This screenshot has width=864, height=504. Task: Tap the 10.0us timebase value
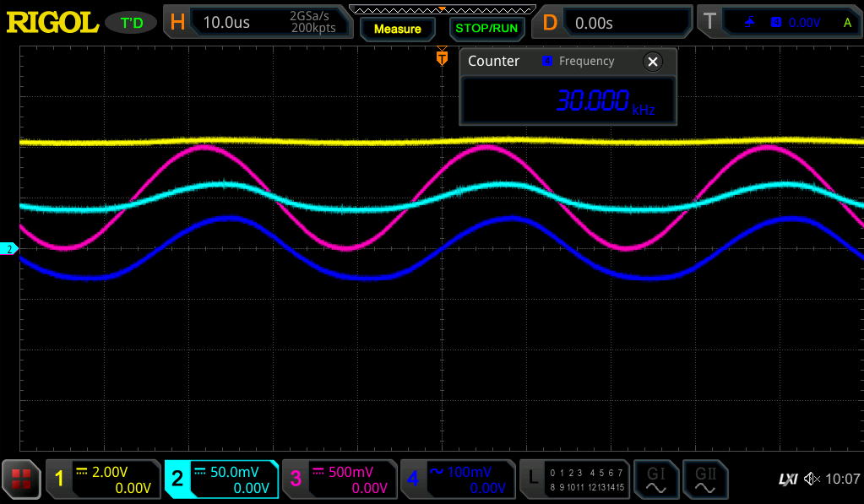[226, 23]
